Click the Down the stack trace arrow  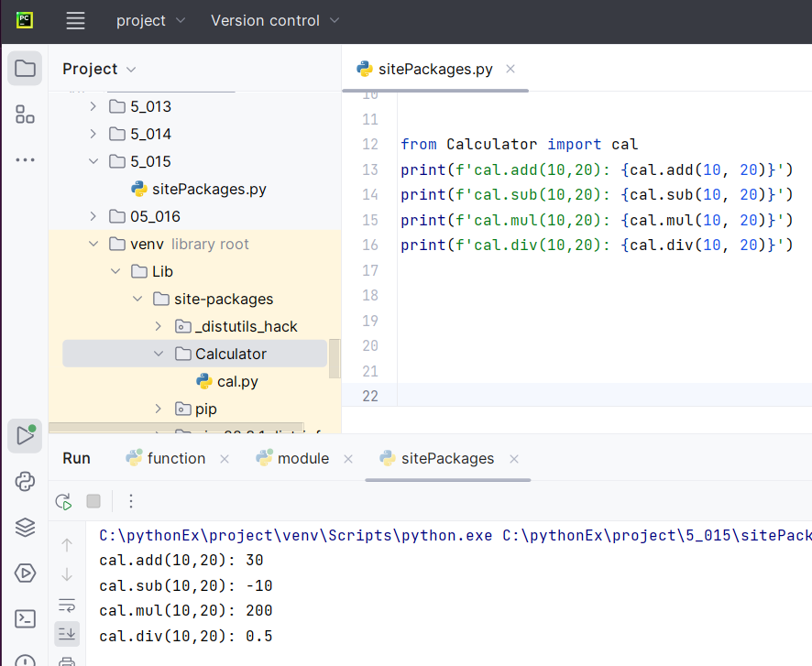(x=67, y=574)
